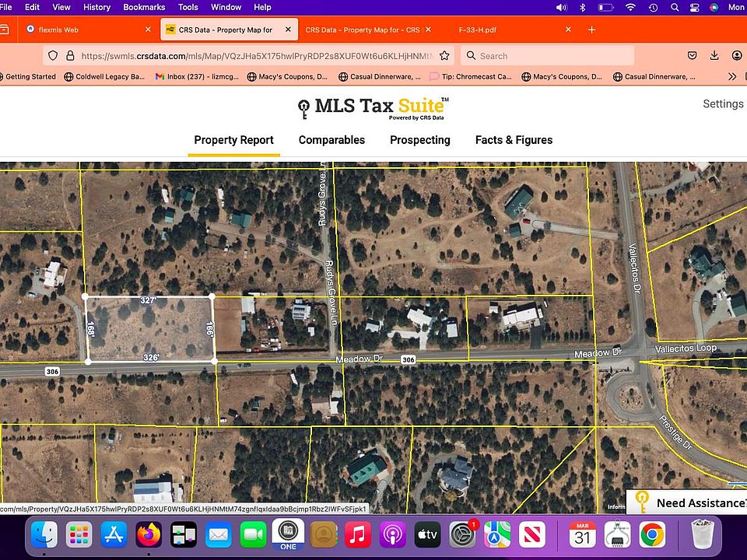
Task: Open the Bookmarks menu in menu bar
Action: click(144, 7)
